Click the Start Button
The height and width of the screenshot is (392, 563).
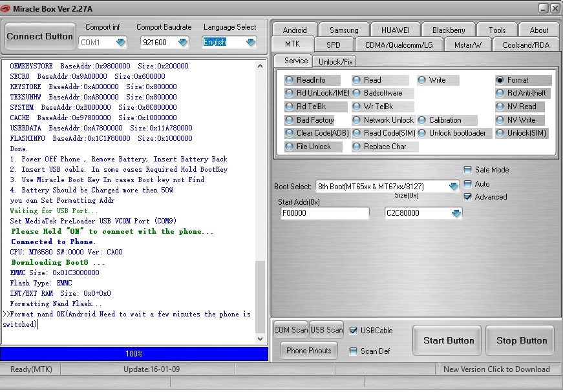coord(448,340)
